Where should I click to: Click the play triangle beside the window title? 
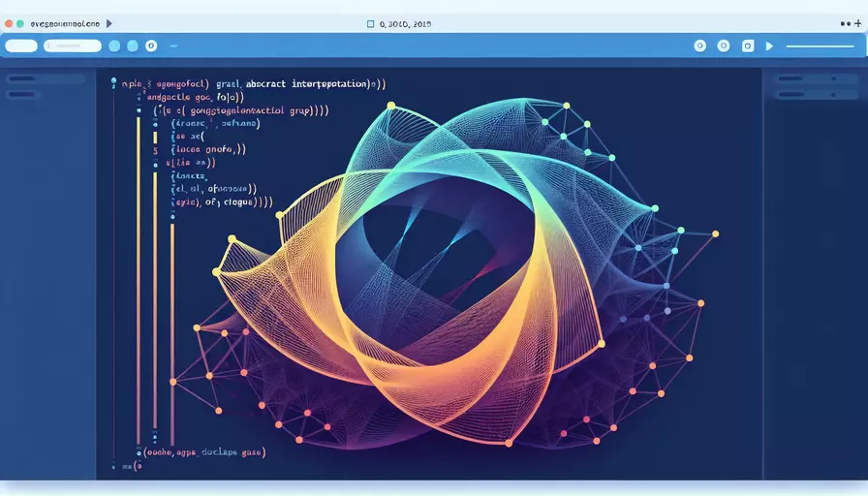pos(109,24)
